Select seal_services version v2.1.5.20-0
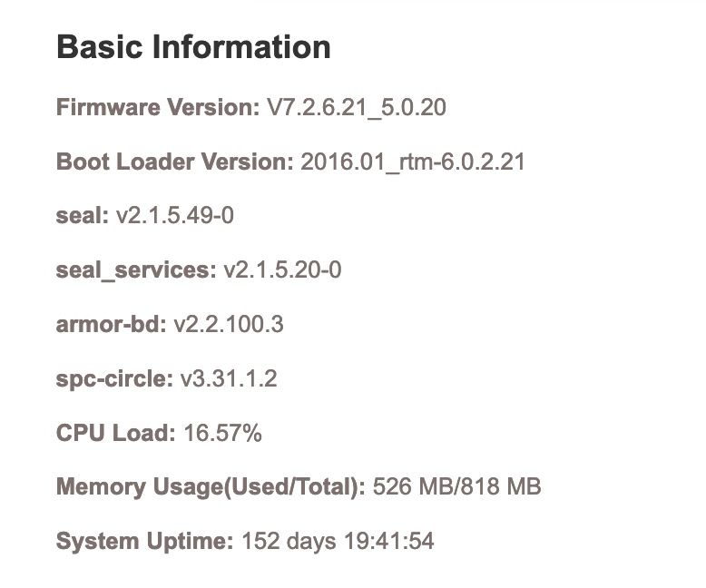 point(282,270)
